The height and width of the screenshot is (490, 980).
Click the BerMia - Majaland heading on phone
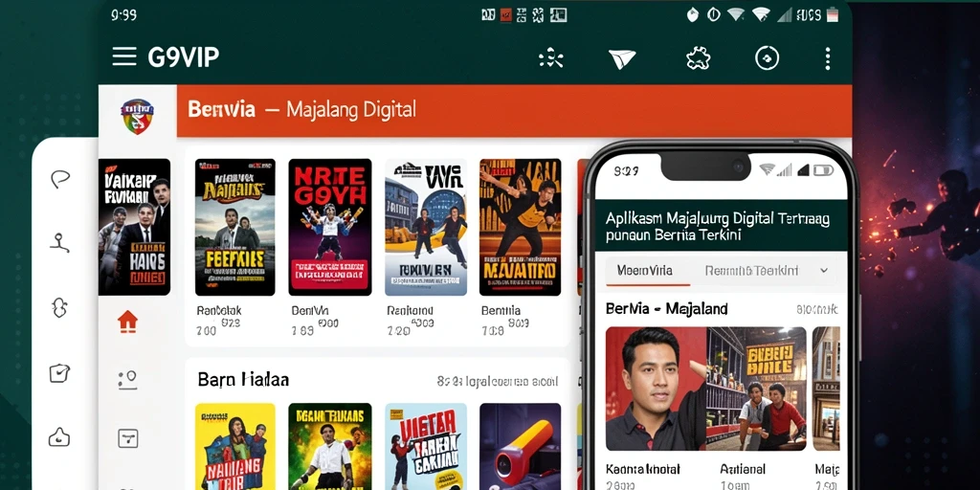tap(666, 309)
